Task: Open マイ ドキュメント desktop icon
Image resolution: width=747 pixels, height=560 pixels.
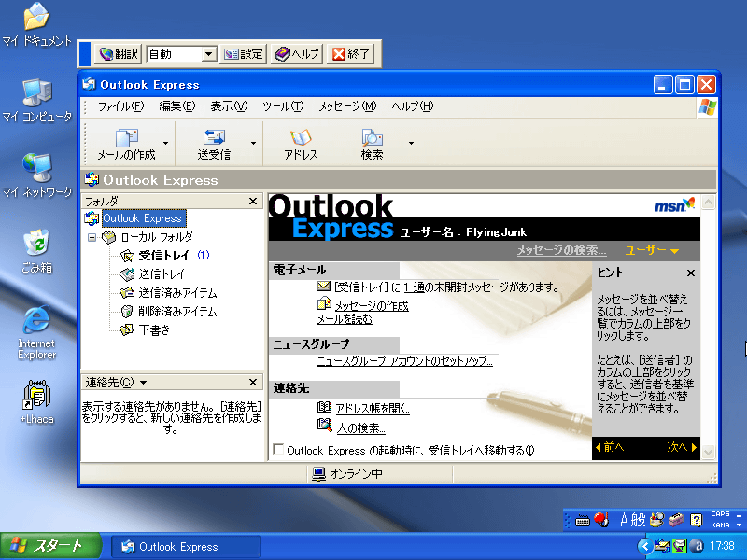Action: 36,25
